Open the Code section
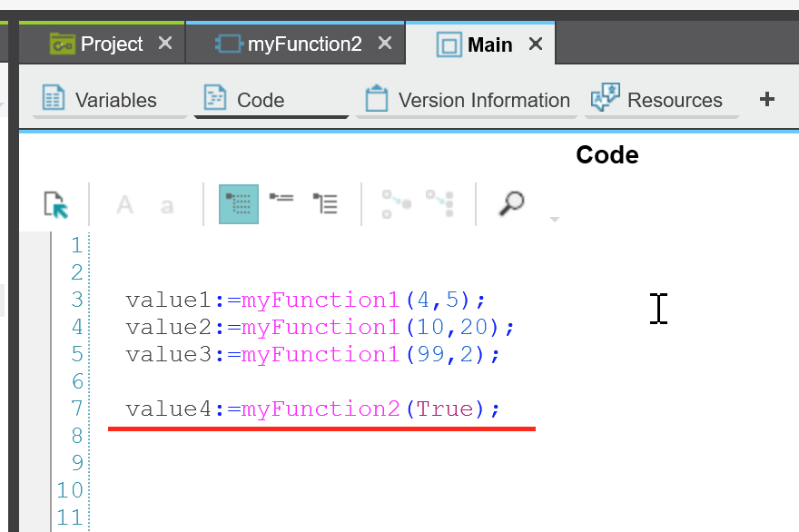This screenshot has height=532, width=799. [x=271, y=100]
